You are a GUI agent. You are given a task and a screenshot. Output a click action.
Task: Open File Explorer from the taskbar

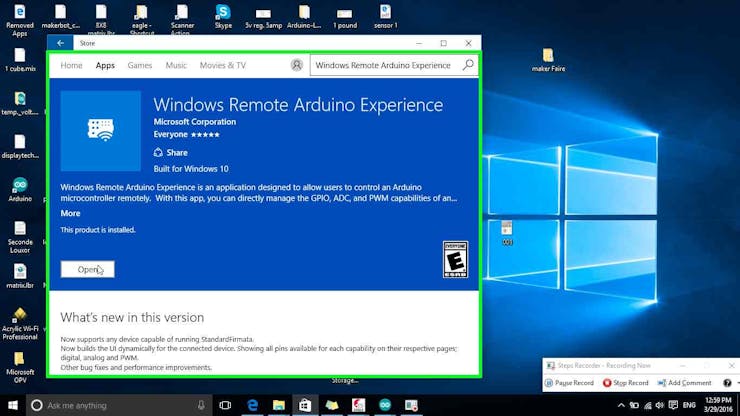278,405
